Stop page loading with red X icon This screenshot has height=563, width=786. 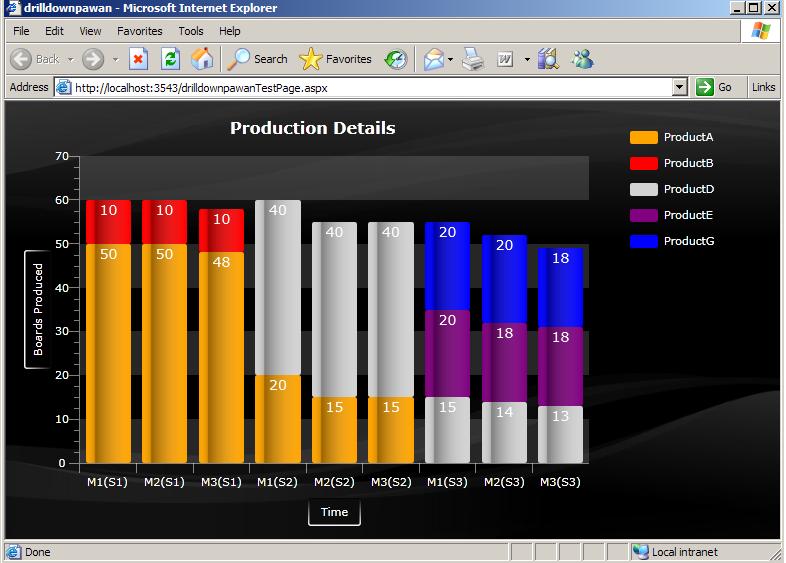(x=138, y=59)
